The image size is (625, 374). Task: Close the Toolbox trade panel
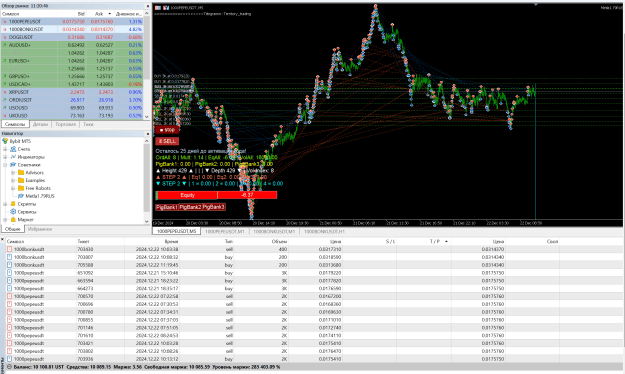(2, 240)
